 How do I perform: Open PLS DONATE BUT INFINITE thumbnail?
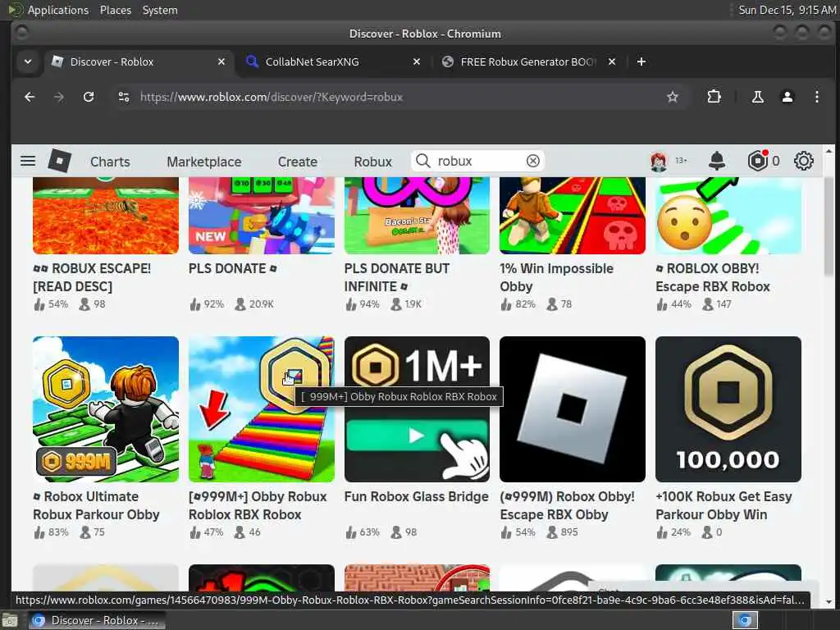(417, 216)
